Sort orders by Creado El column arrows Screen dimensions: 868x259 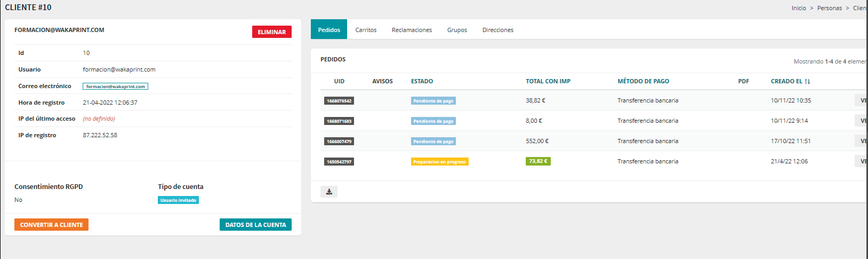(807, 82)
